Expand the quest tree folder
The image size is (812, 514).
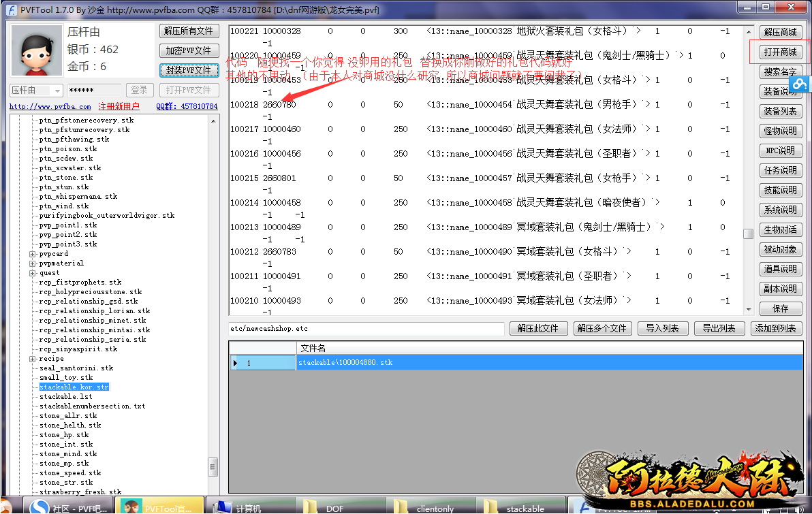[x=32, y=273]
